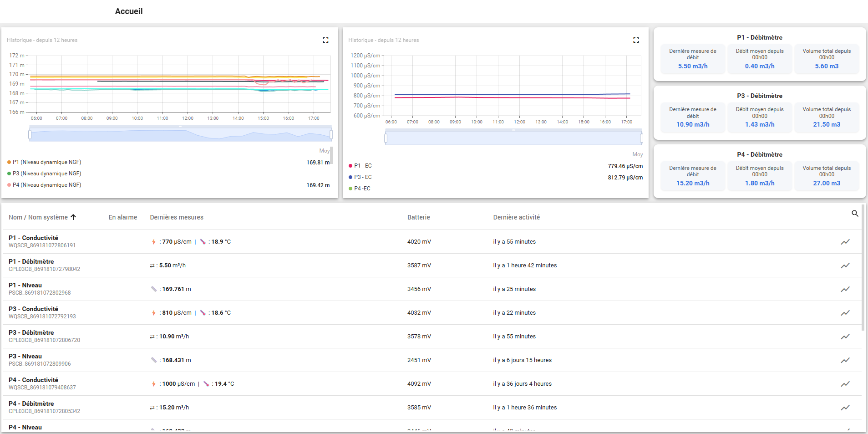Click the level legend vertical scrollbar
Image resolution: width=868 pixels, height=434 pixels.
coord(331,155)
